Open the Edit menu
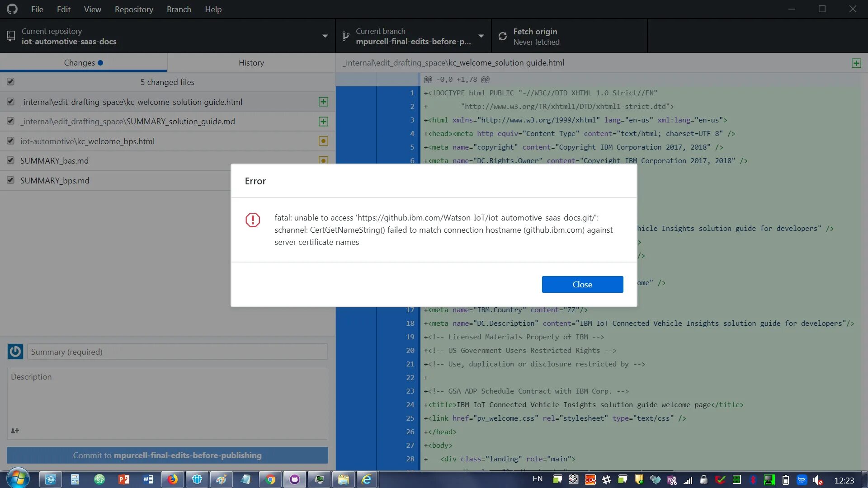The height and width of the screenshot is (488, 868). tap(63, 9)
